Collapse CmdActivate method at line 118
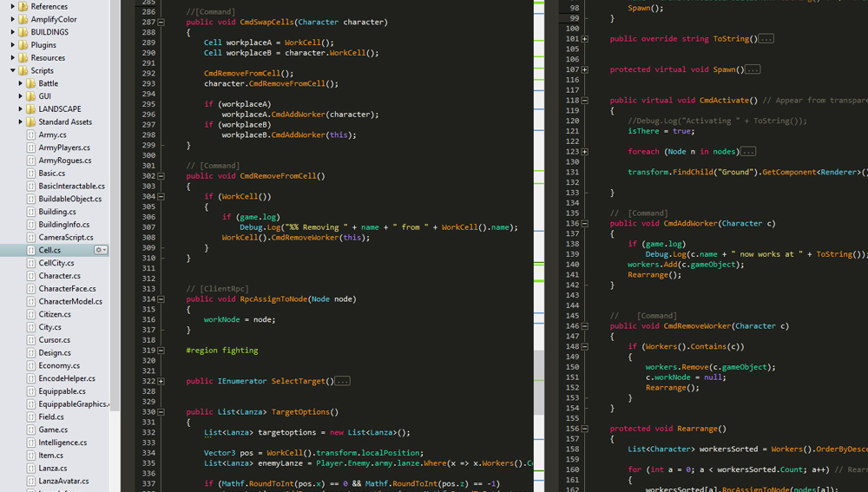Viewport: 868px width, 492px height. click(584, 100)
